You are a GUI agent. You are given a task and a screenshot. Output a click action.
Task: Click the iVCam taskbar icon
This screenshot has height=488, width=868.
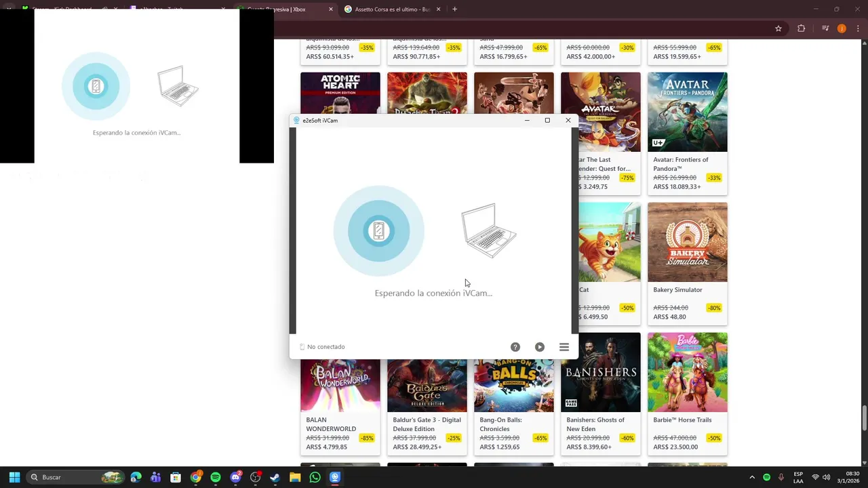(335, 477)
